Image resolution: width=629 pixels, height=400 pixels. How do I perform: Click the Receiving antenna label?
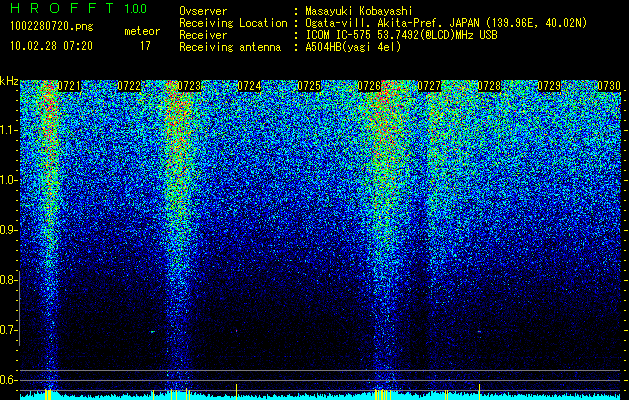point(230,47)
